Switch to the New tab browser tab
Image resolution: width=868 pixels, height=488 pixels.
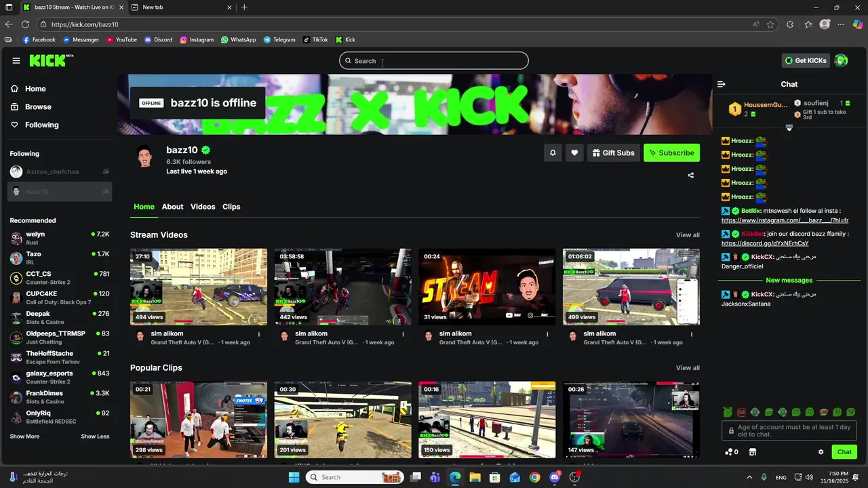pyautogui.click(x=180, y=7)
